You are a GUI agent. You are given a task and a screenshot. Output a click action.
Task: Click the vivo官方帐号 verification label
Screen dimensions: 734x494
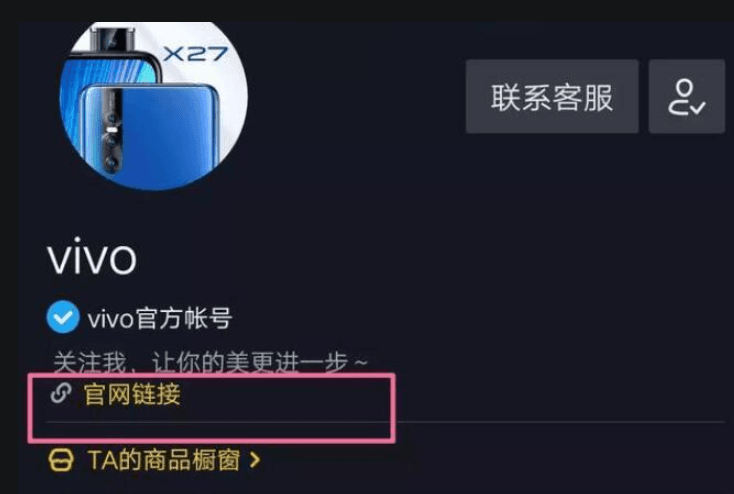tap(160, 318)
